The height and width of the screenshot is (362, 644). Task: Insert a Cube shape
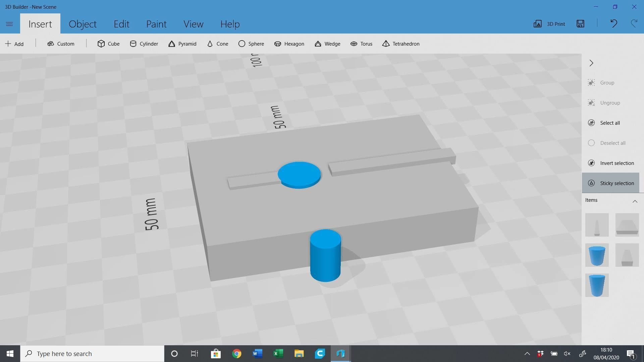tap(108, 44)
